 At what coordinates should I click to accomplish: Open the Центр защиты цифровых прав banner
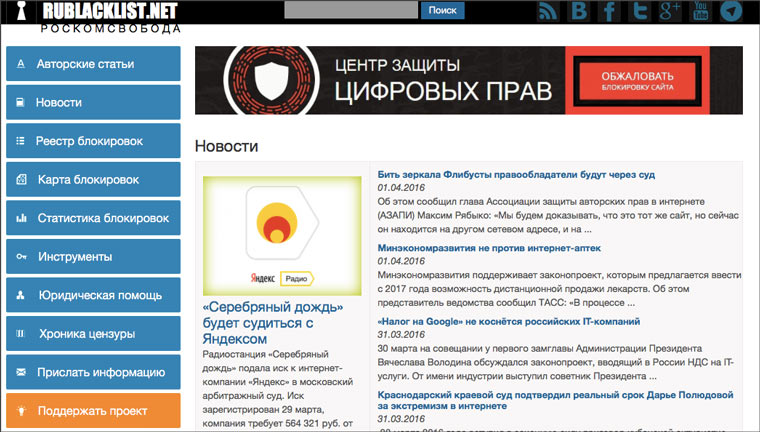469,80
